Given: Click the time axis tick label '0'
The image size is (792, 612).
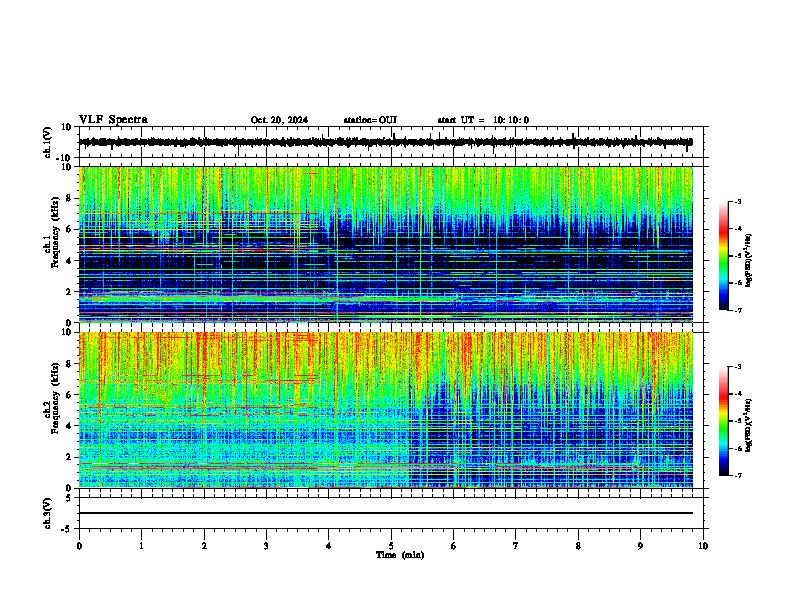Looking at the screenshot, I should point(79,546).
